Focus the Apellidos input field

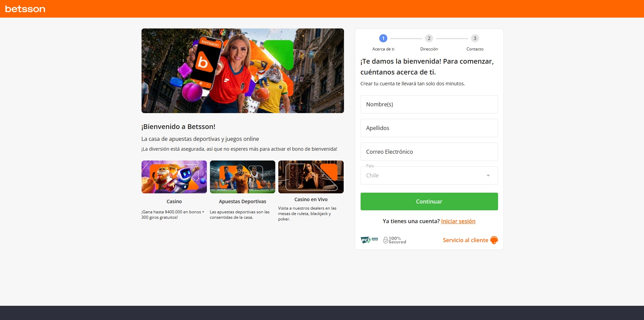tap(429, 128)
